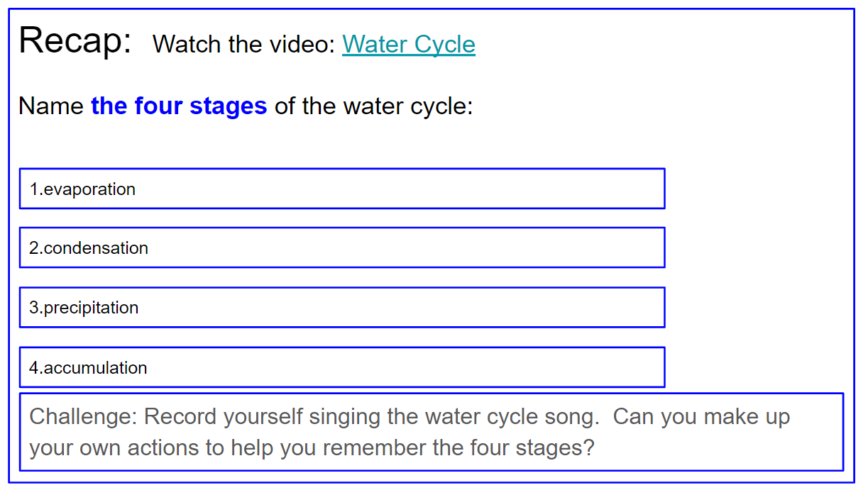Click into the precipitation answer field

(x=341, y=308)
